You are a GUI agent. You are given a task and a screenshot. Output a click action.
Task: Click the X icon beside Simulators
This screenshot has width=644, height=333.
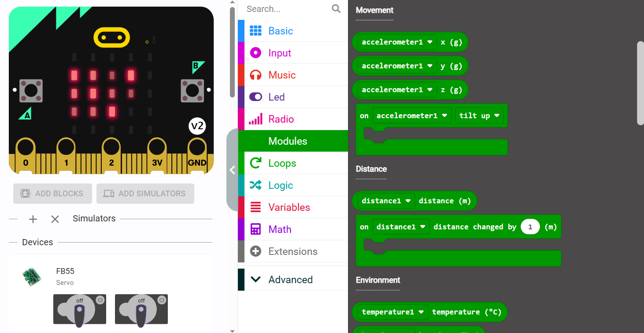tap(55, 219)
